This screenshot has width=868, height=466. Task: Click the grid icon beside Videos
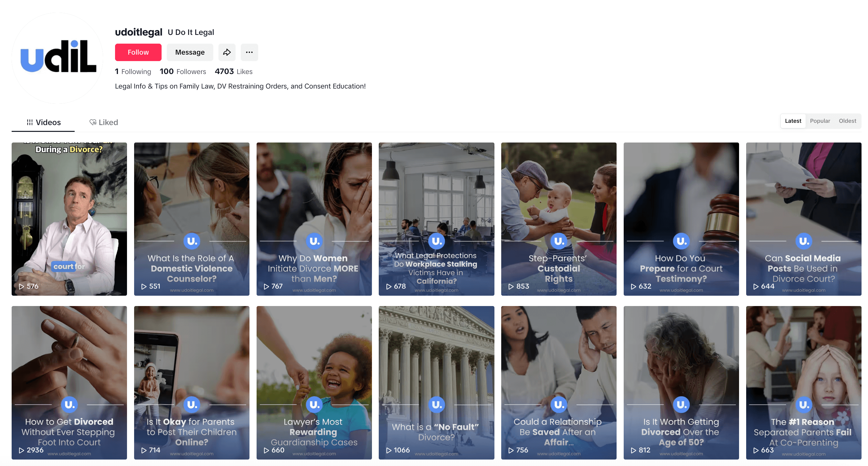pos(30,122)
